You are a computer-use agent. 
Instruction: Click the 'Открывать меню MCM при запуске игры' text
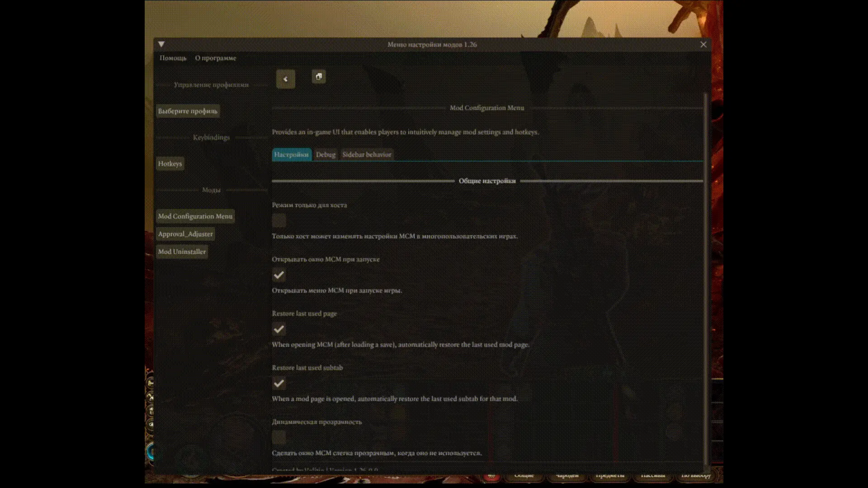337,290
